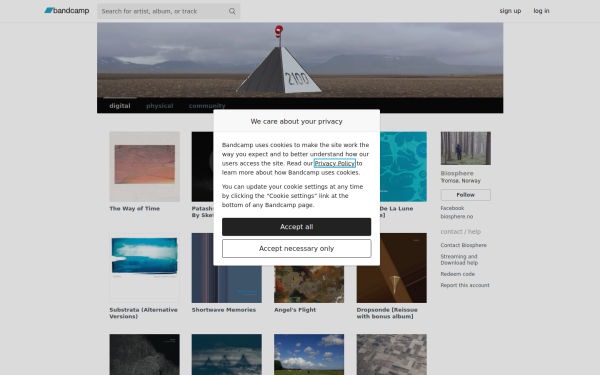600x375 pixels.
Task: Click the Biosphere artist name
Action: pyautogui.click(x=457, y=173)
